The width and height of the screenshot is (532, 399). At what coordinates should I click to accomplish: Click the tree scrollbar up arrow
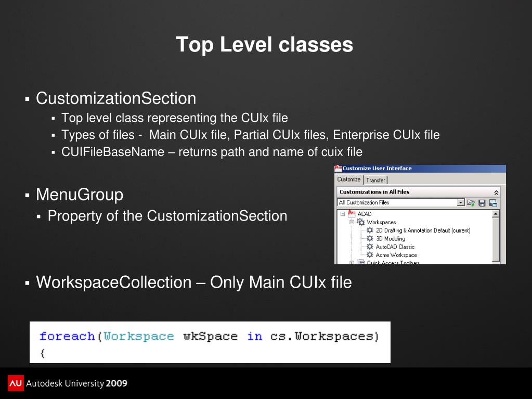click(x=496, y=214)
